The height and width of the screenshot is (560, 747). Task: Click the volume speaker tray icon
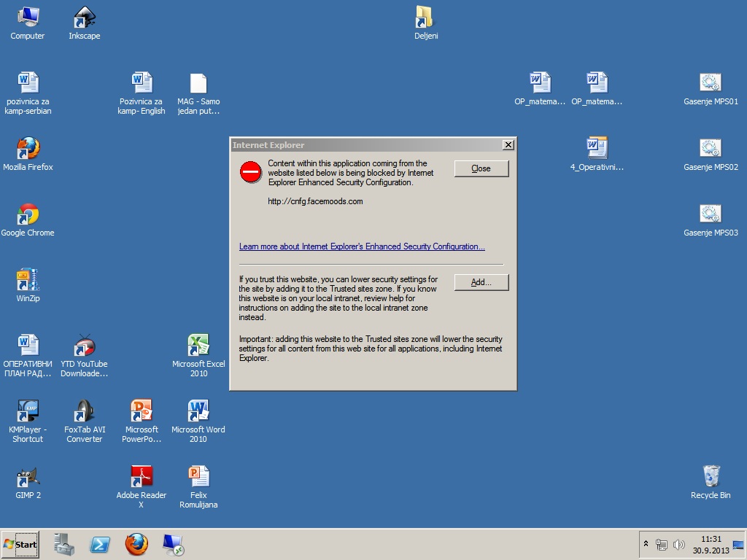(x=679, y=544)
